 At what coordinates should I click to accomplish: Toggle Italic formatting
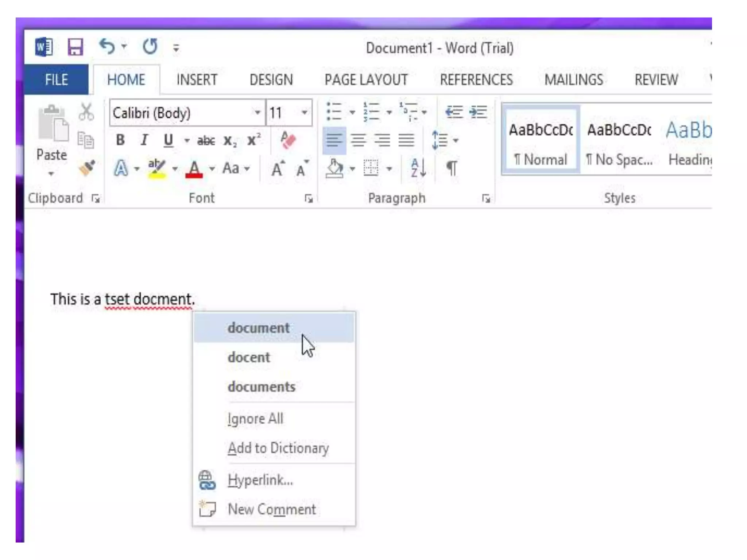click(144, 140)
